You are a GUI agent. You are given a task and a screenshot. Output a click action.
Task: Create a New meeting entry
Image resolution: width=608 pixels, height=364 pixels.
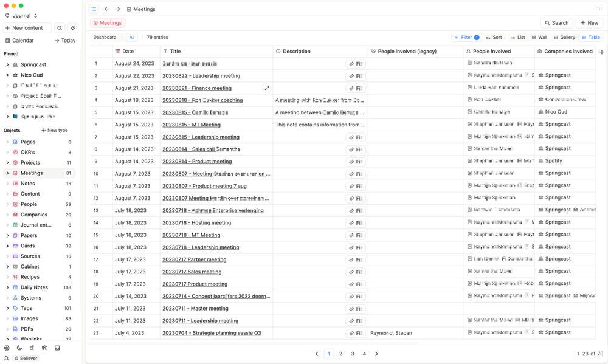pyautogui.click(x=589, y=23)
